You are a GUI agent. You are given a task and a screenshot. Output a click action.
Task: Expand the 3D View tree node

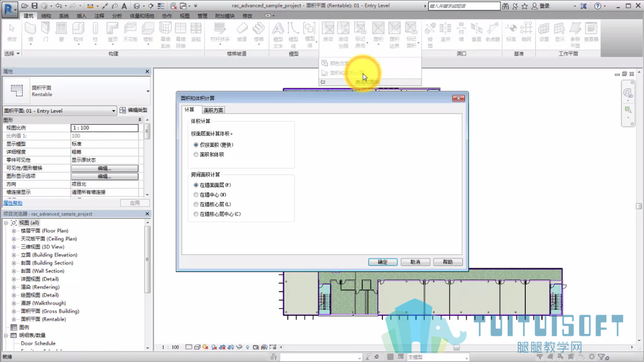click(x=14, y=247)
